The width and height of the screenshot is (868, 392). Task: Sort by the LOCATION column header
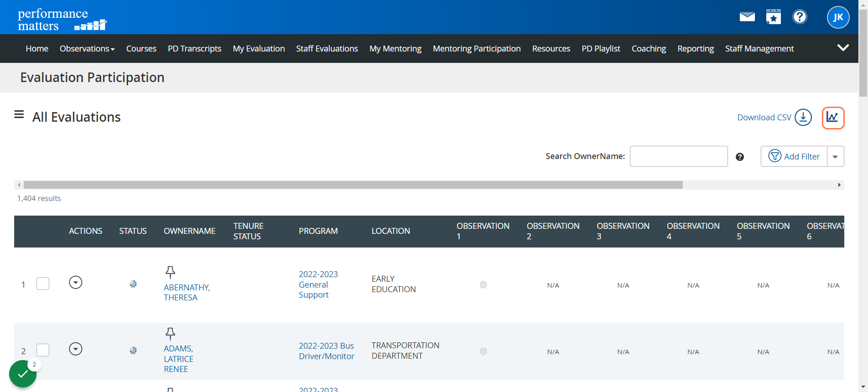pos(391,231)
